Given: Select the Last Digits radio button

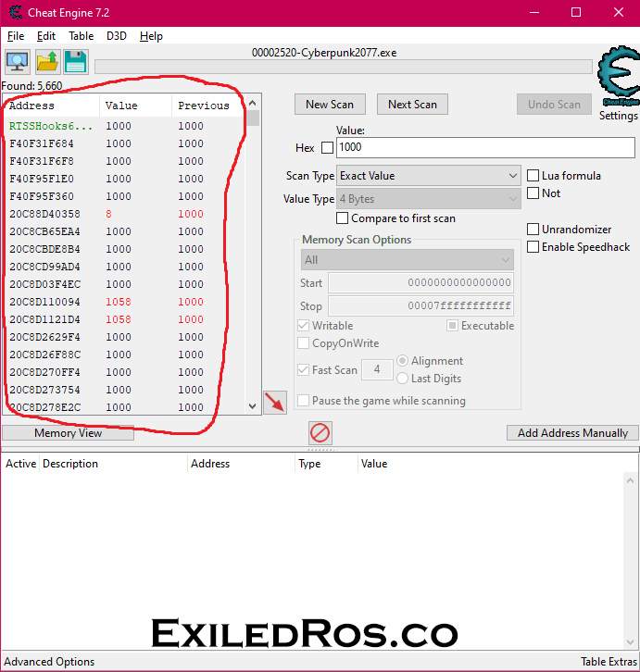Looking at the screenshot, I should (x=402, y=379).
